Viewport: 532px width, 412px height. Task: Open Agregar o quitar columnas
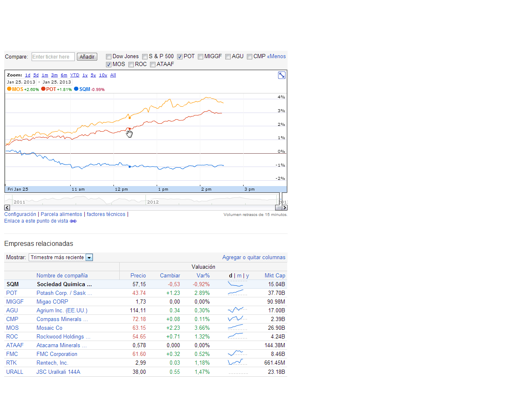(254, 257)
